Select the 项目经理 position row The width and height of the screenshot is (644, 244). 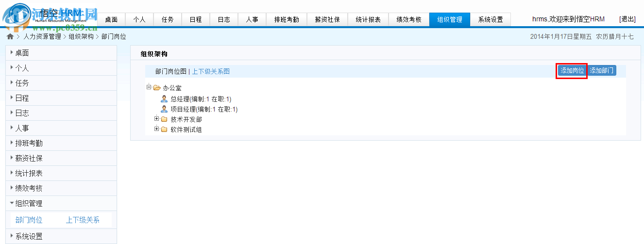click(204, 109)
